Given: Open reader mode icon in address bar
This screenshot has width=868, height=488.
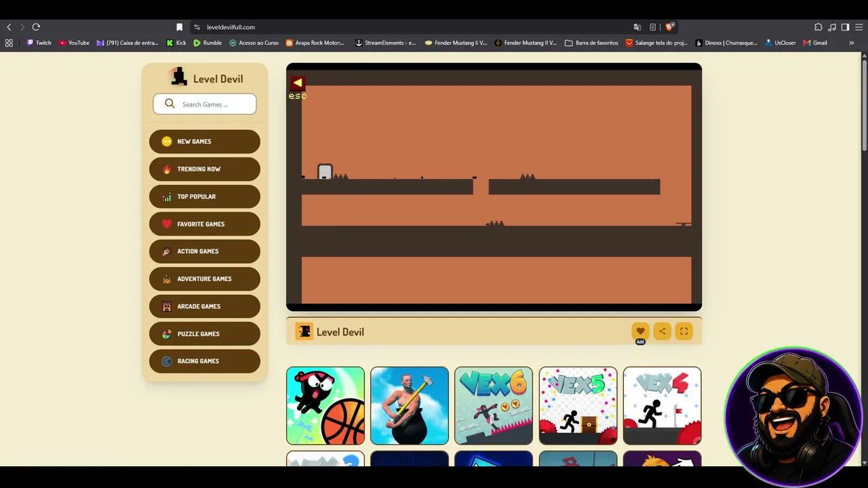Looking at the screenshot, I should pos(652,27).
